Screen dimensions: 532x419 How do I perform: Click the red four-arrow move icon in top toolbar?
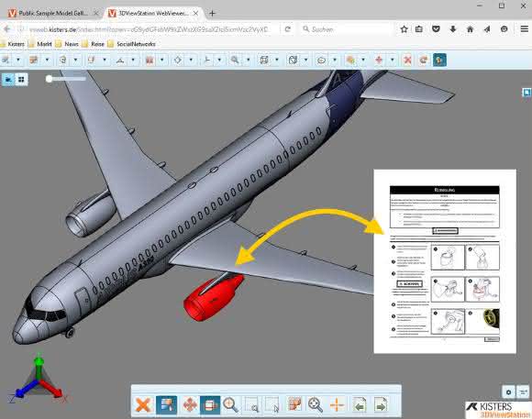(x=379, y=60)
